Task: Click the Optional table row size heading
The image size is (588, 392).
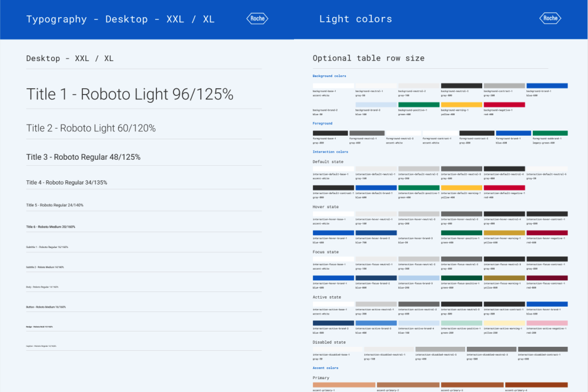Action: (x=368, y=58)
